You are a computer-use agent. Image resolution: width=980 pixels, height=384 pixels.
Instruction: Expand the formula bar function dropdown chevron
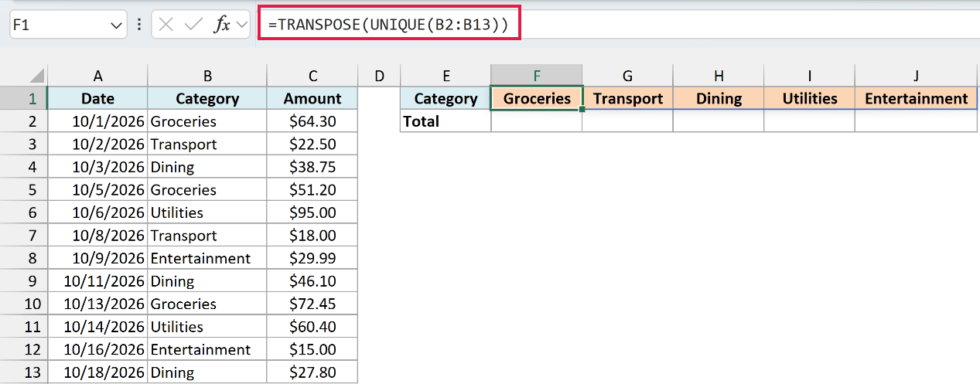242,25
